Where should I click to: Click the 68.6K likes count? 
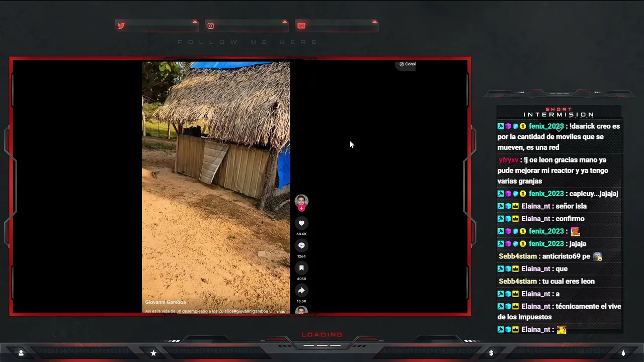tap(301, 234)
